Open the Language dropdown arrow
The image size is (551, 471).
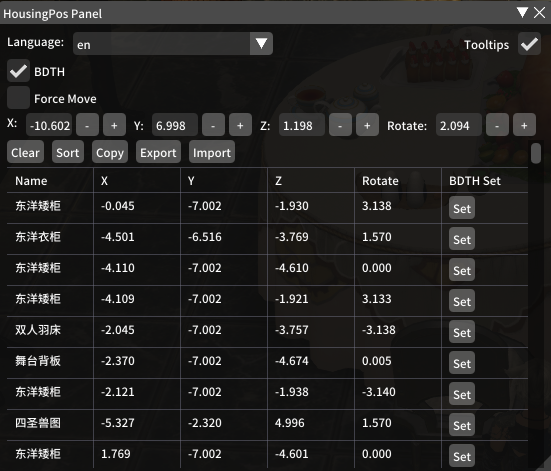(x=261, y=44)
